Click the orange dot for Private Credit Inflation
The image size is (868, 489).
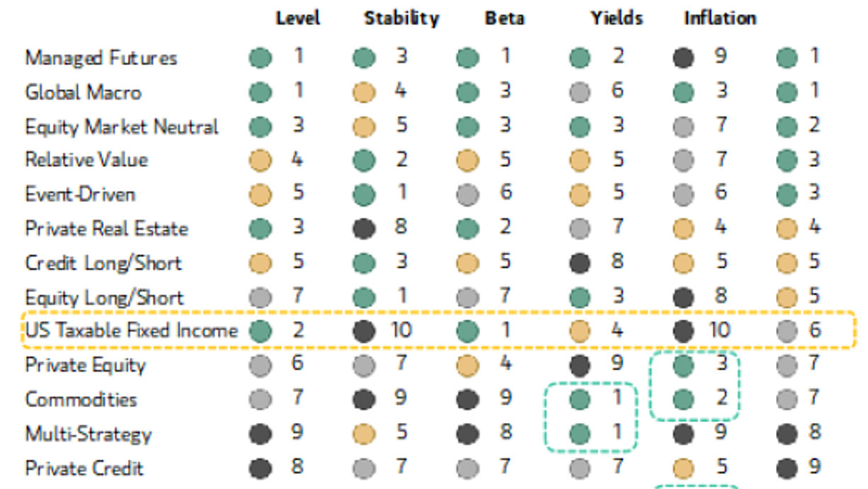pyautogui.click(x=683, y=468)
